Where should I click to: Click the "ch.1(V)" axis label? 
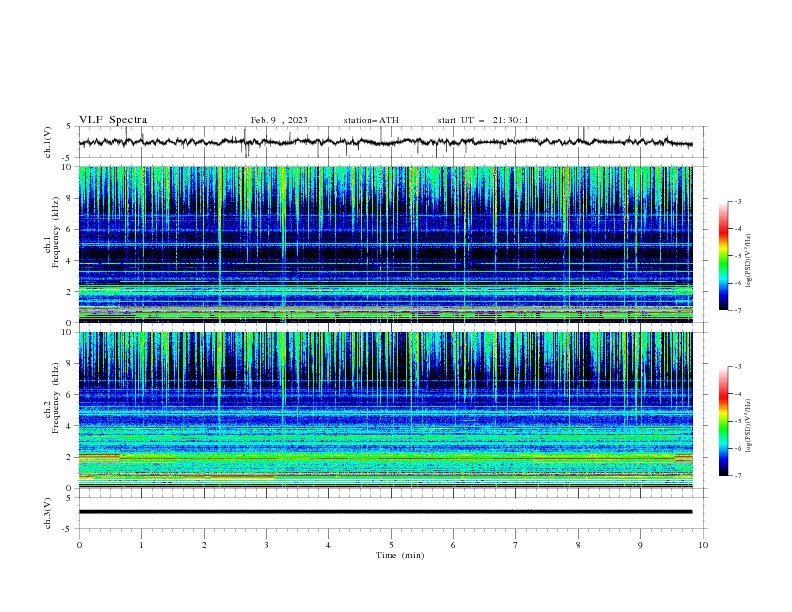[48, 142]
